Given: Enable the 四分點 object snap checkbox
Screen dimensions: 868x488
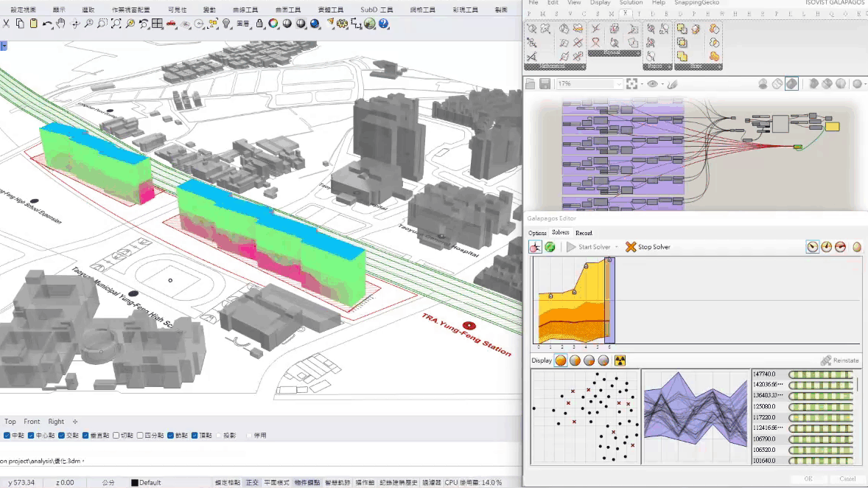Looking at the screenshot, I should [x=140, y=436].
